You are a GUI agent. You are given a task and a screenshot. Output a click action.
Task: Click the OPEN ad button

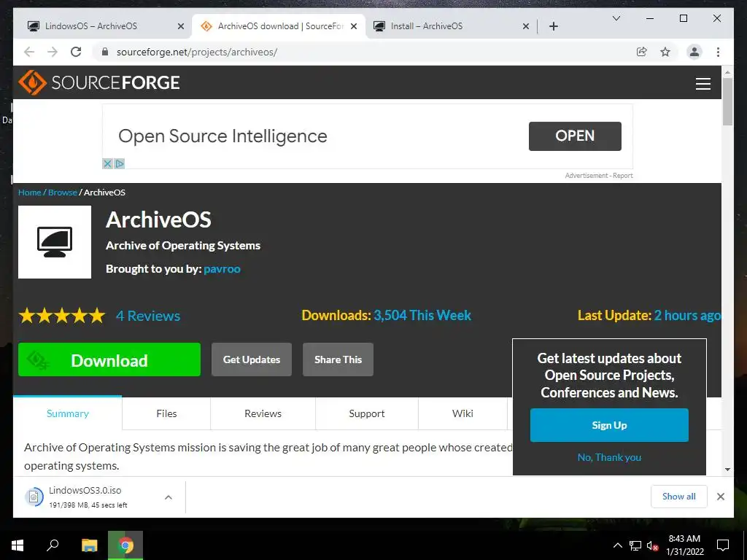[x=575, y=136]
